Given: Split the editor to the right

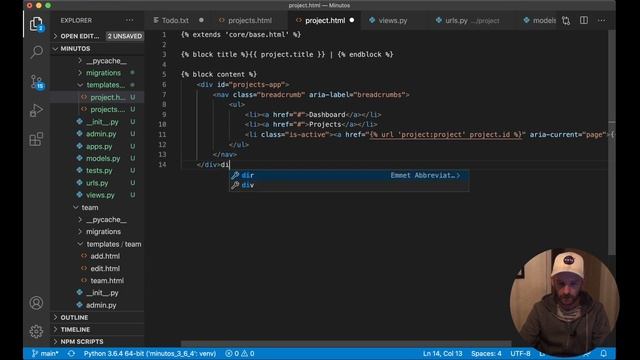Looking at the screenshot, I should 584,20.
